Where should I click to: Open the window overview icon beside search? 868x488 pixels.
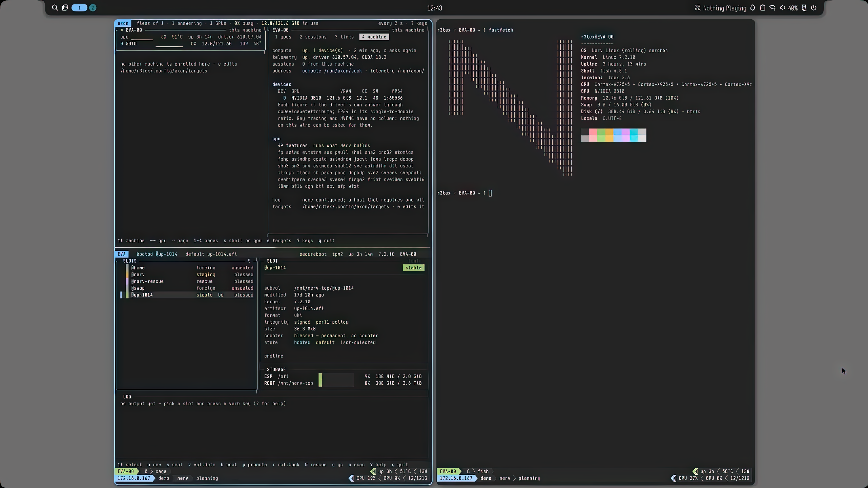pos(65,8)
